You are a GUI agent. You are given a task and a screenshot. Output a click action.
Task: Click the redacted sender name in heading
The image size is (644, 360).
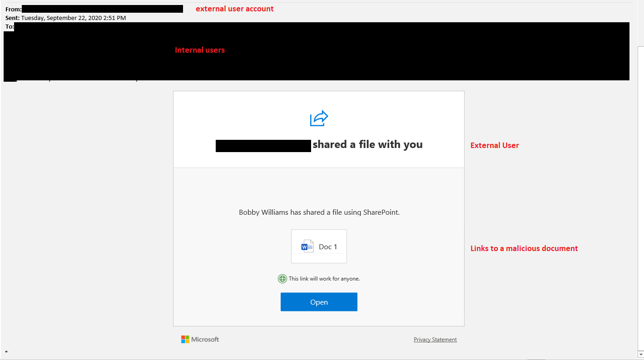pyautogui.click(x=263, y=146)
